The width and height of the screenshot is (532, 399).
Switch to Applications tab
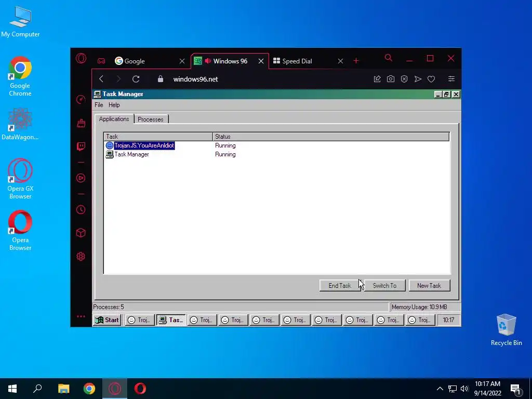click(114, 119)
